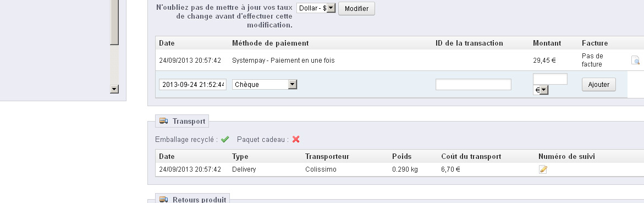644x203 pixels.
Task: Focus the transaction ID input field
Action: (473, 84)
